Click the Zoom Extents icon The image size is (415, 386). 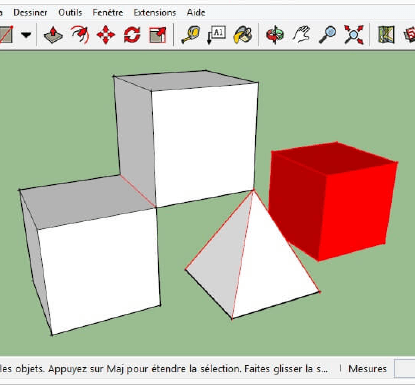[x=354, y=35]
